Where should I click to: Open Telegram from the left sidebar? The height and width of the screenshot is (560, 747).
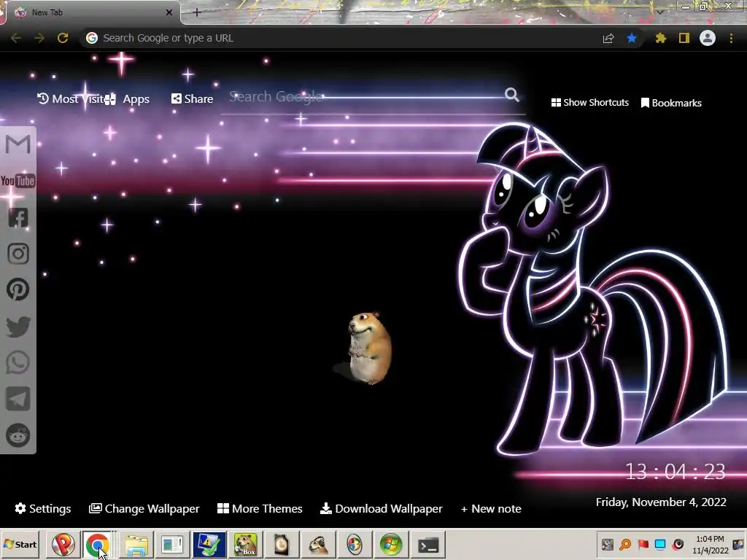coord(18,399)
